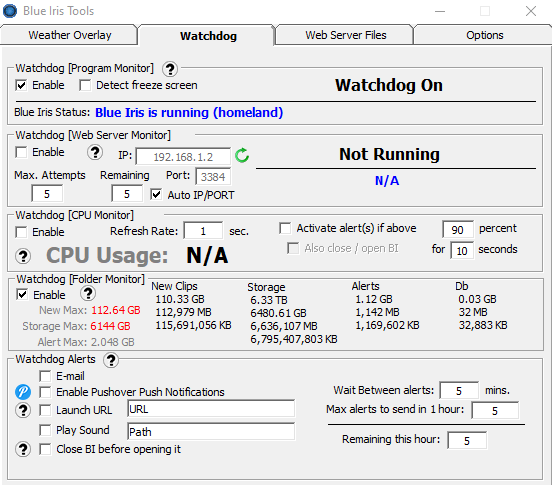
Task: Click status 'Blue Iris is running (homeland)'
Action: click(x=189, y=113)
